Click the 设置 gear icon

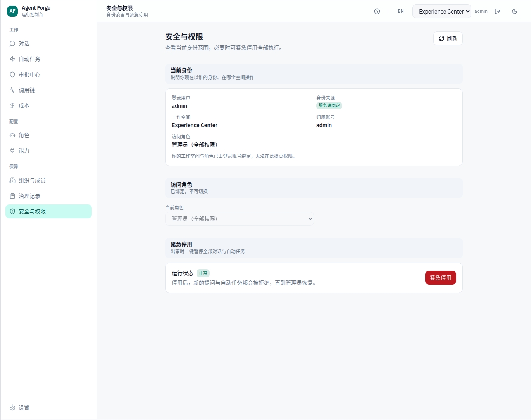[x=12, y=408]
